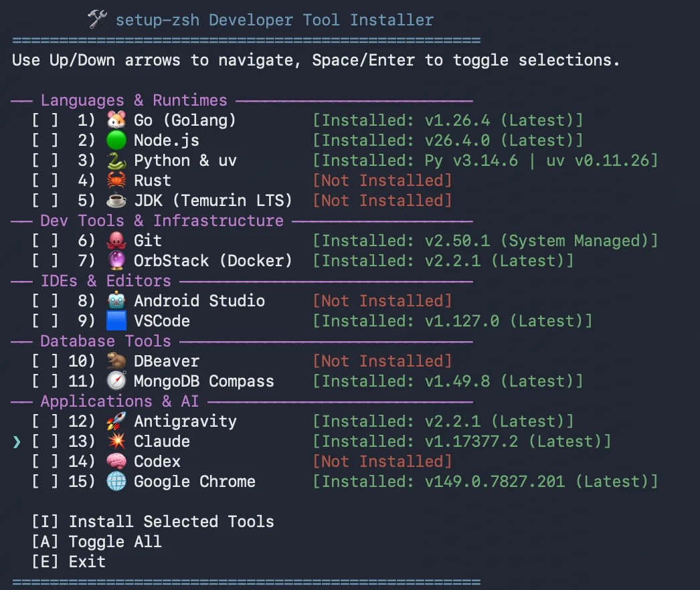Click the Codex brain icon
This screenshot has height=590, width=700.
(116, 462)
